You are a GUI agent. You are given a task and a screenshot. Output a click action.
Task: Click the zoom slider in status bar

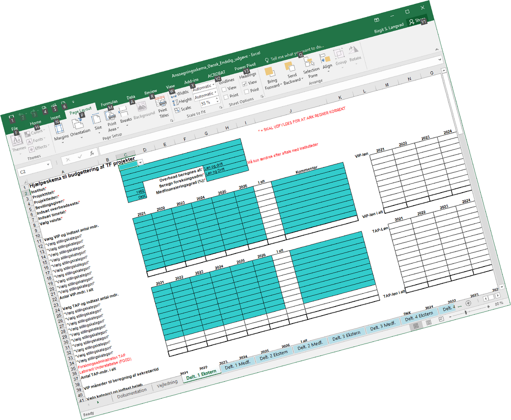466,312
